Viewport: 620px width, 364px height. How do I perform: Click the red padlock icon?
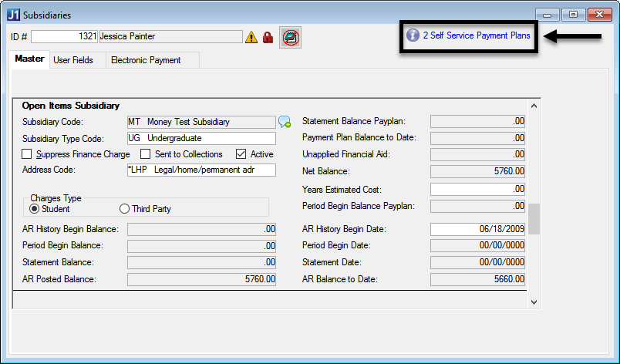pyautogui.click(x=268, y=38)
